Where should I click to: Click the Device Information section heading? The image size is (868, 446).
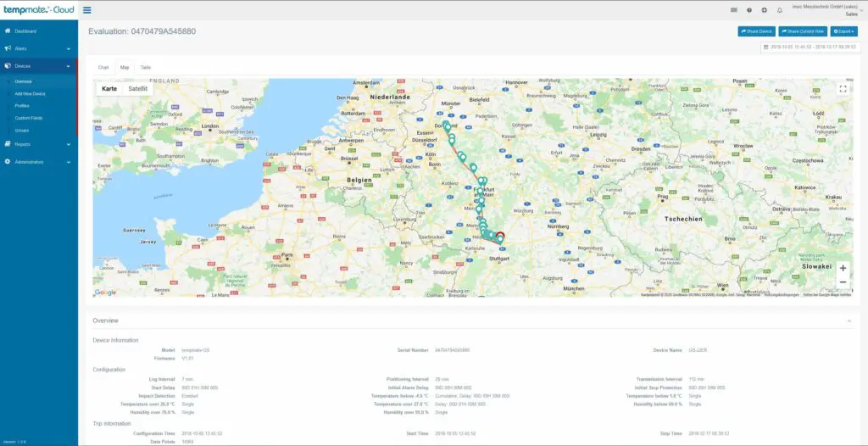pos(115,340)
